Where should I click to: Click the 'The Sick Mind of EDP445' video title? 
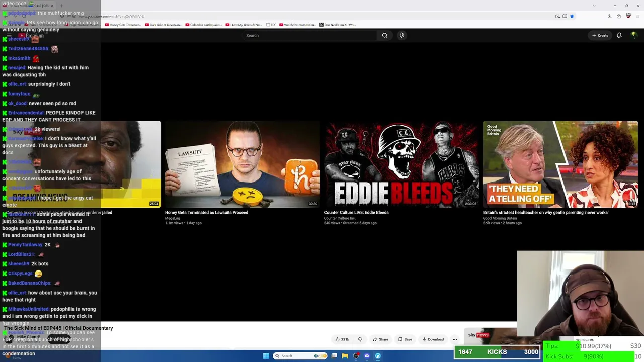tap(58, 328)
